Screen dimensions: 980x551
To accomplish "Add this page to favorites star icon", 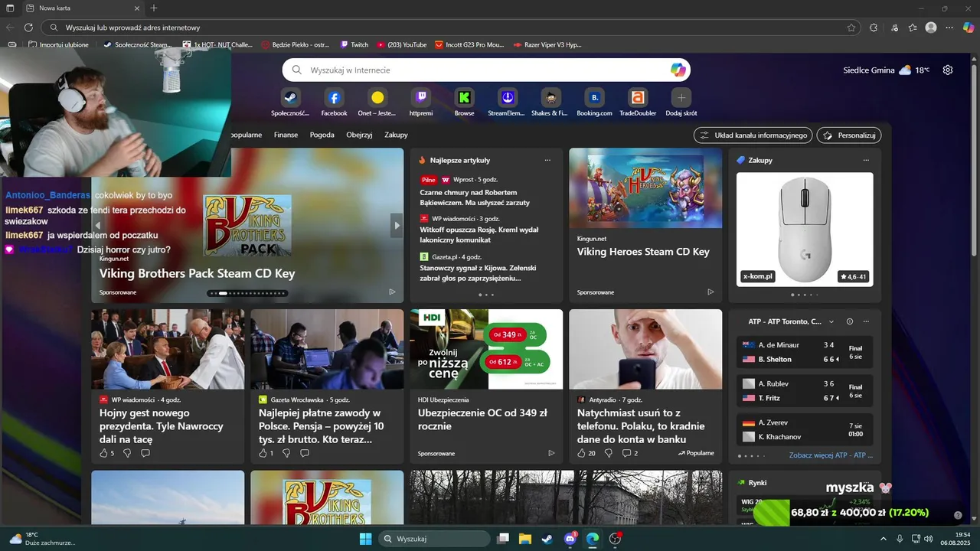I will (851, 28).
